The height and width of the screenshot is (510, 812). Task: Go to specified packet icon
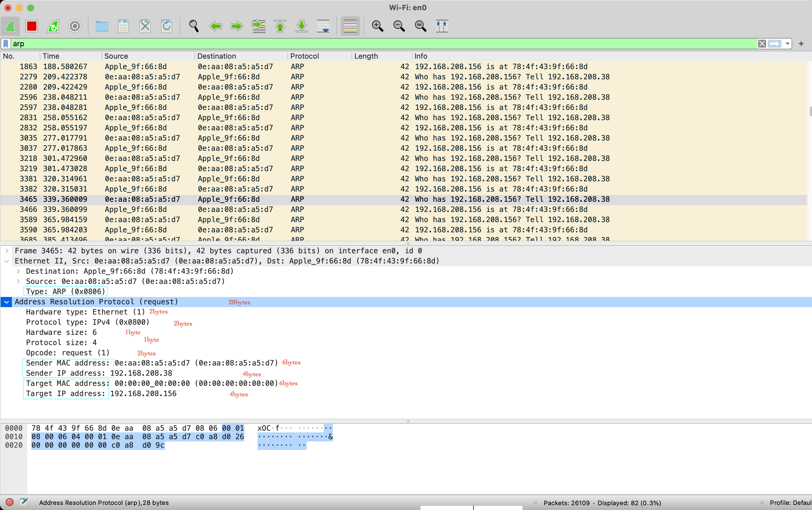259,26
